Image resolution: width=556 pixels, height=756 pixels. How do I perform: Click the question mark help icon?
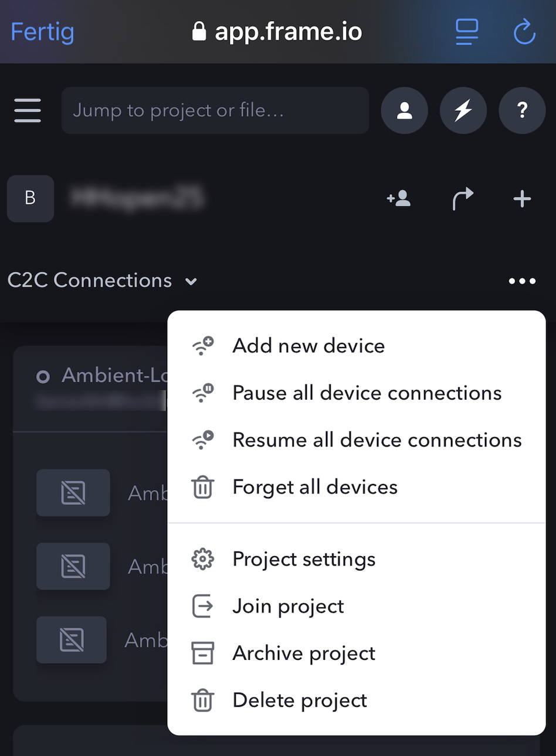click(x=522, y=110)
